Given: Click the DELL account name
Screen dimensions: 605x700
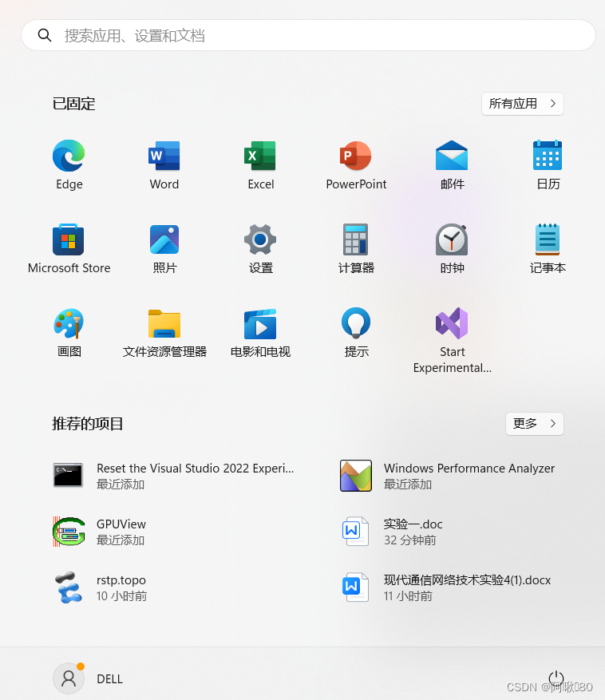Looking at the screenshot, I should 109,679.
